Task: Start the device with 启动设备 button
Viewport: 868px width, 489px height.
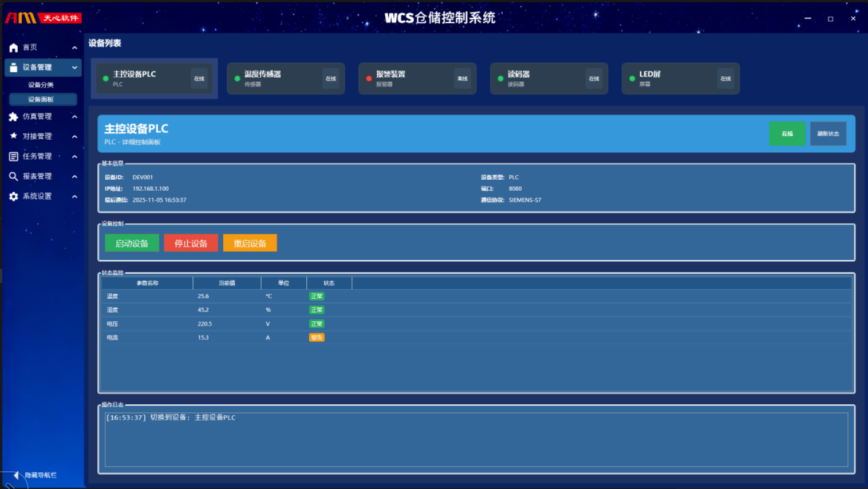Action: 132,243
